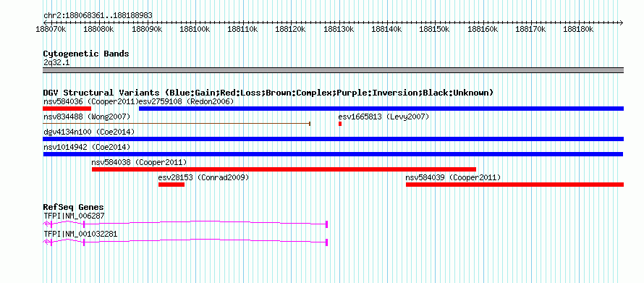The image size is (644, 283).
Task: Click the last exon block of TFPI NM_006287
Action: pos(326,224)
